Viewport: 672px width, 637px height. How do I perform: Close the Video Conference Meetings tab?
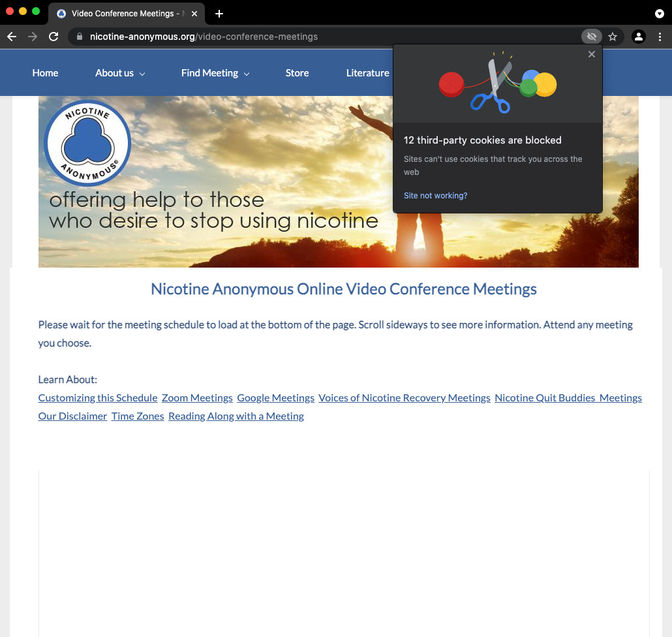[x=194, y=14]
